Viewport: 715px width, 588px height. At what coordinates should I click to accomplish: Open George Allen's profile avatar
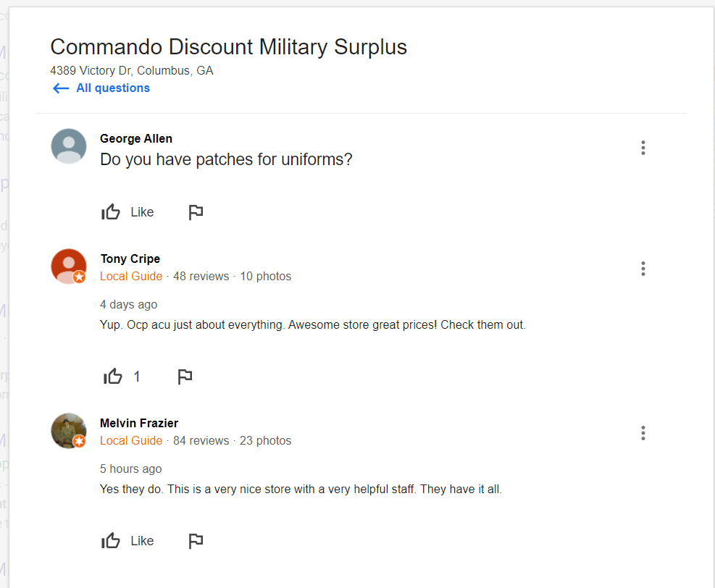tap(69, 146)
